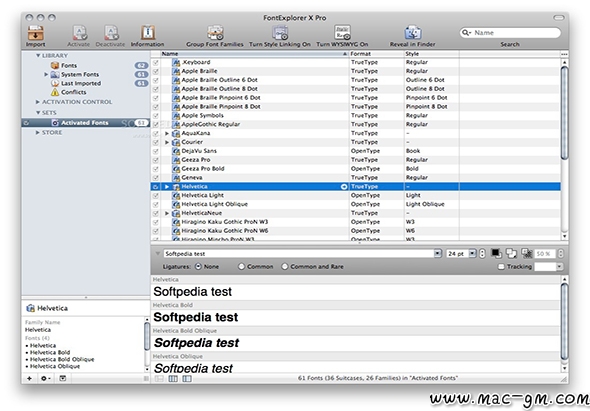The height and width of the screenshot is (411, 590).
Task: Click the preview options icon beside 50 %
Action: pos(527,253)
